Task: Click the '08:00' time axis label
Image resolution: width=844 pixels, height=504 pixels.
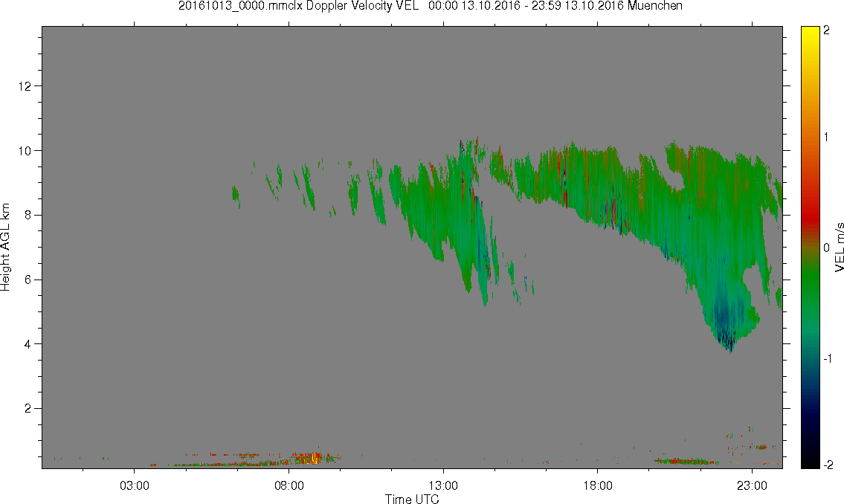Action: [x=289, y=485]
